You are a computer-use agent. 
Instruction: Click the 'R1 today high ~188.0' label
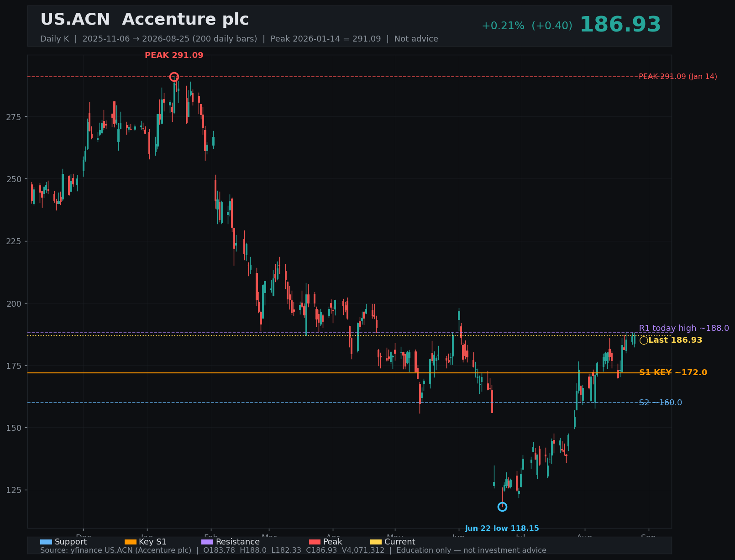[x=684, y=328]
